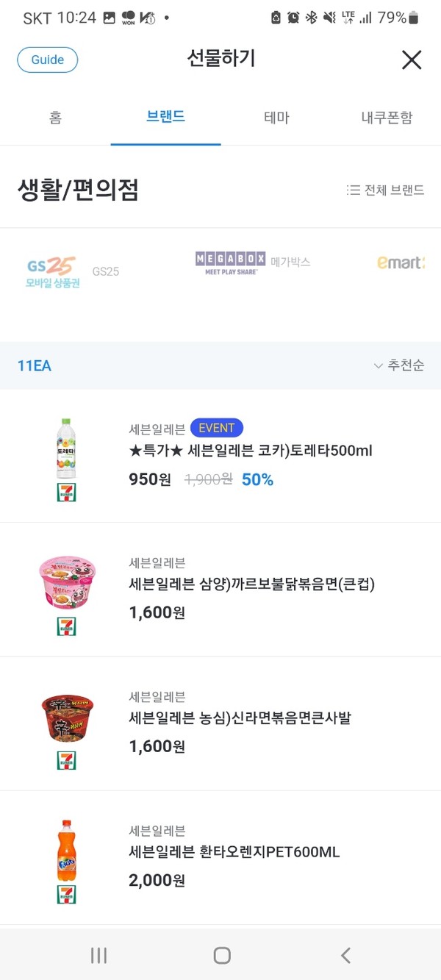Tap the emart brand logo
441x980 pixels.
point(401,262)
